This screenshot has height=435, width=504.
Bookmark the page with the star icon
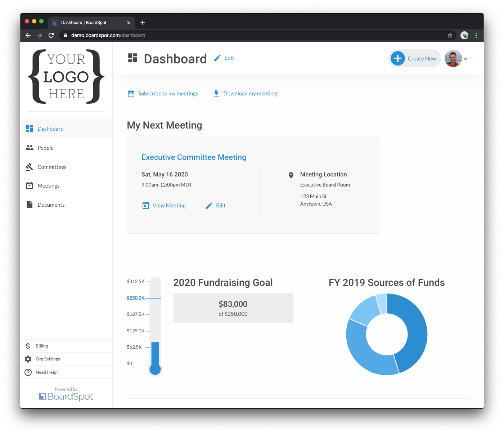tap(450, 35)
